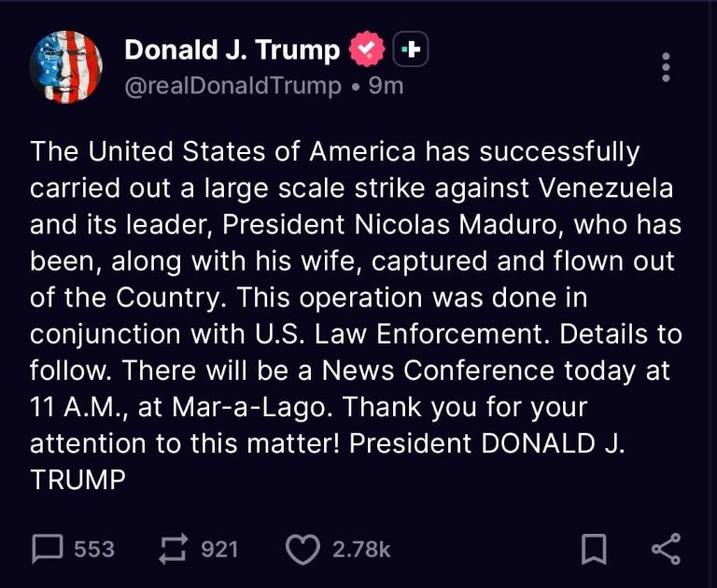View the 2.78k likes count
The height and width of the screenshot is (588, 717).
[x=361, y=549]
